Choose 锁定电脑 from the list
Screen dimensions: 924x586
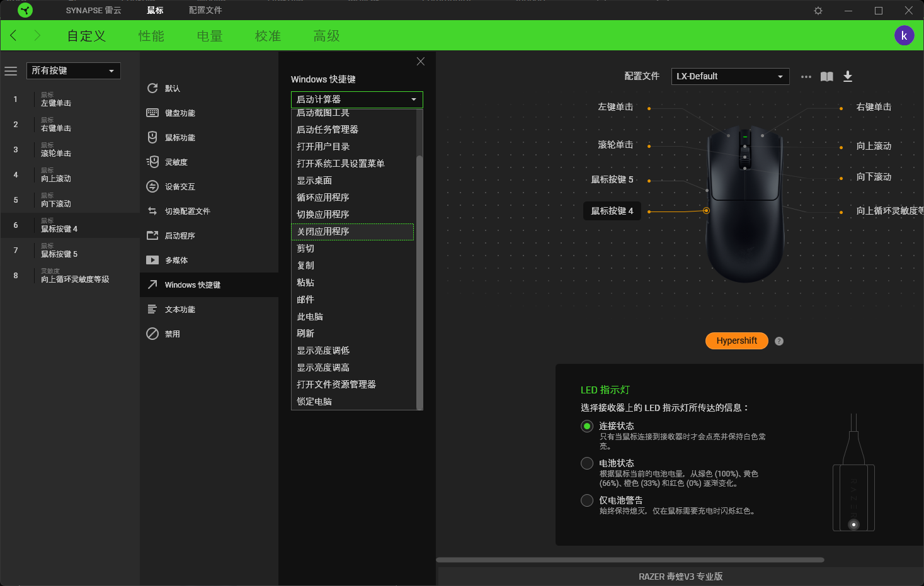tap(353, 402)
